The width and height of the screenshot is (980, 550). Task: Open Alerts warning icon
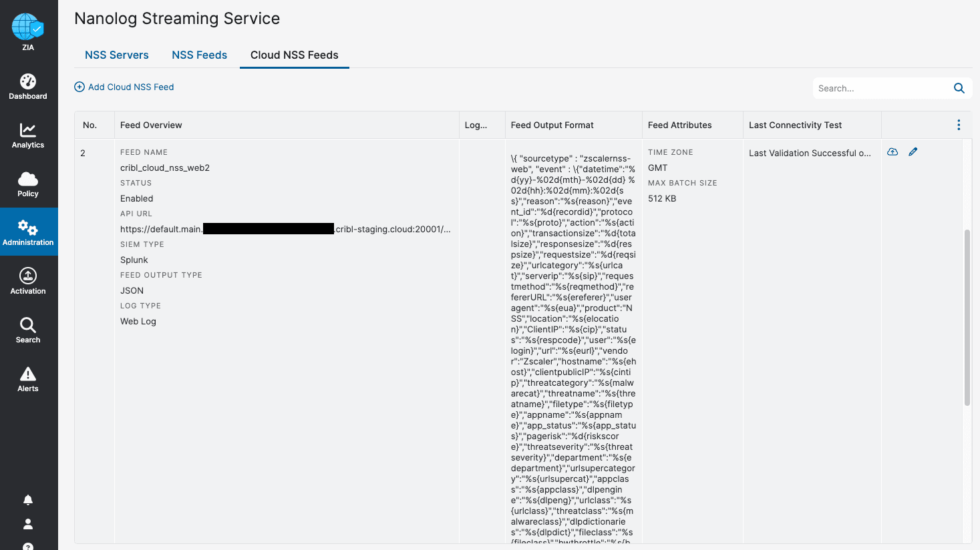click(x=28, y=378)
